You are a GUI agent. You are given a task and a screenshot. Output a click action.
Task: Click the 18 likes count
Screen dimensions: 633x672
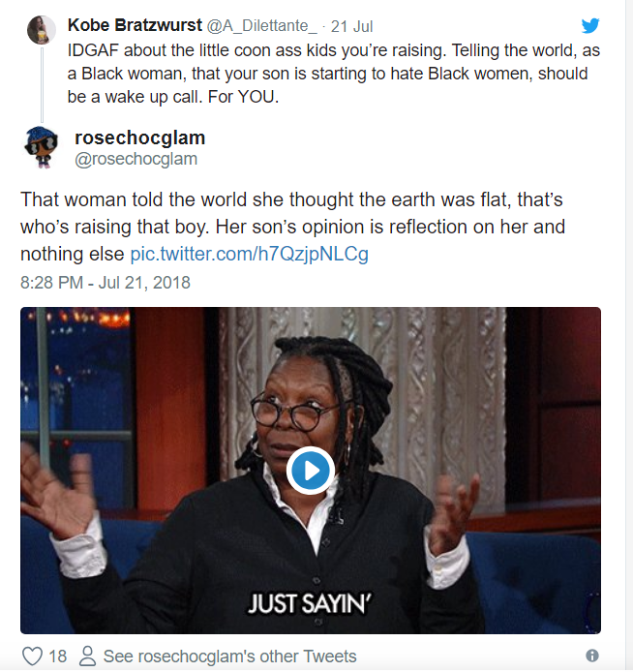point(58,657)
